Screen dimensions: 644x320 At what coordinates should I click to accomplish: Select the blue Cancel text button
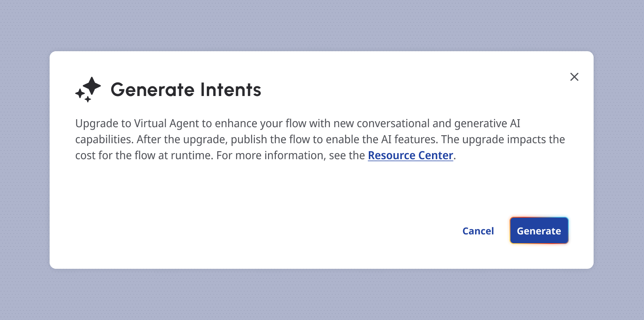(478, 231)
